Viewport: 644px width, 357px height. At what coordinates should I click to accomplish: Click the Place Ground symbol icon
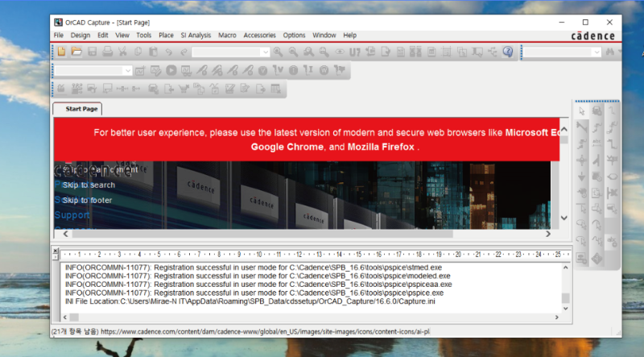(581, 176)
